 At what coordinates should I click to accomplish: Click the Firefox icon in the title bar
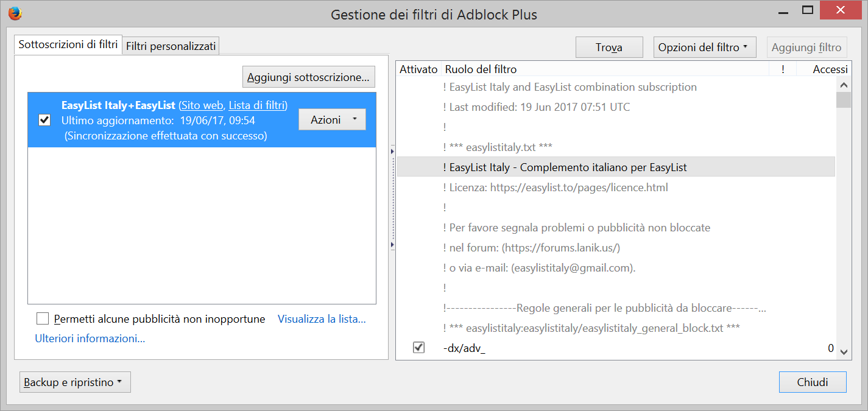15,13
